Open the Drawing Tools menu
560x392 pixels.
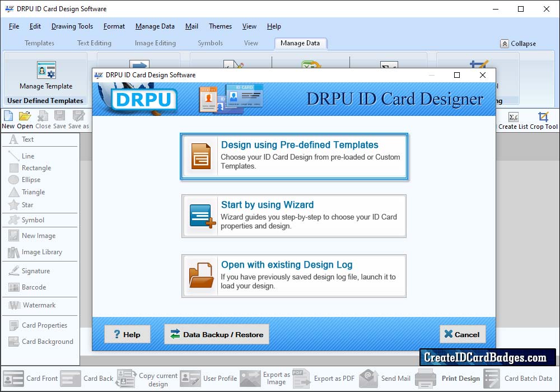pyautogui.click(x=72, y=26)
